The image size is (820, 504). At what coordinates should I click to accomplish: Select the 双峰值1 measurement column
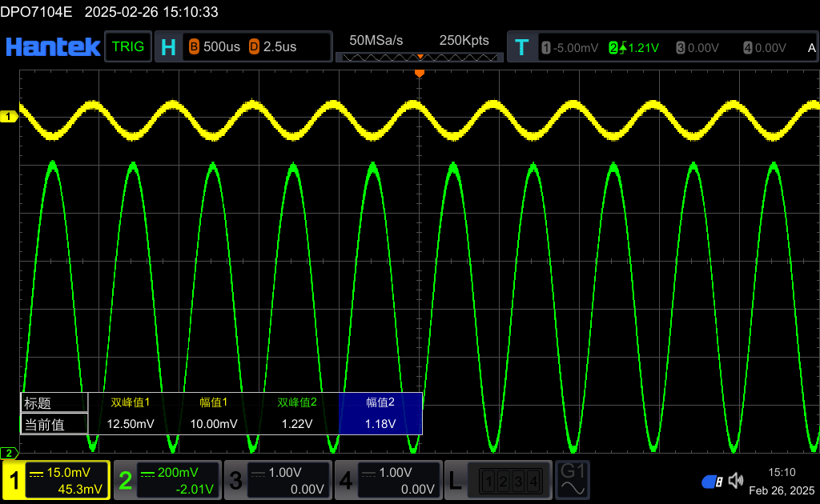[131, 402]
